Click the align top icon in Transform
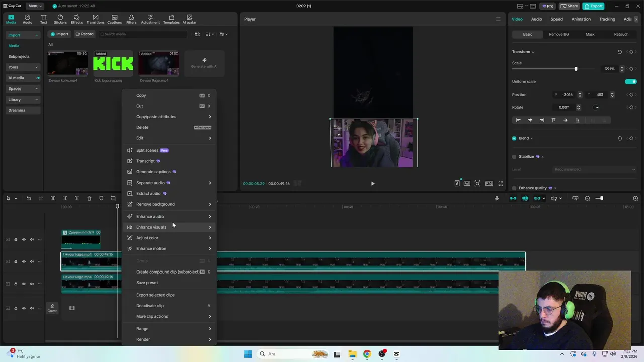 [553, 120]
